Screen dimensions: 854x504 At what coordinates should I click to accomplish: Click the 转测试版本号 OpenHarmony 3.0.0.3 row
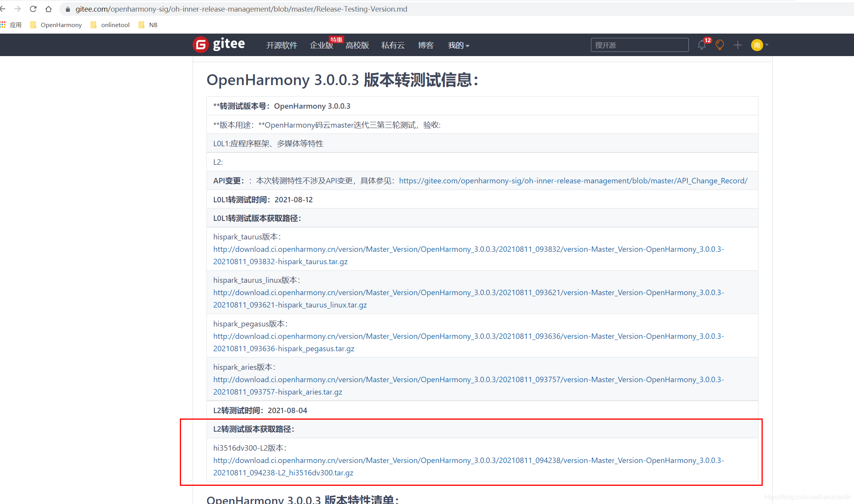click(482, 106)
